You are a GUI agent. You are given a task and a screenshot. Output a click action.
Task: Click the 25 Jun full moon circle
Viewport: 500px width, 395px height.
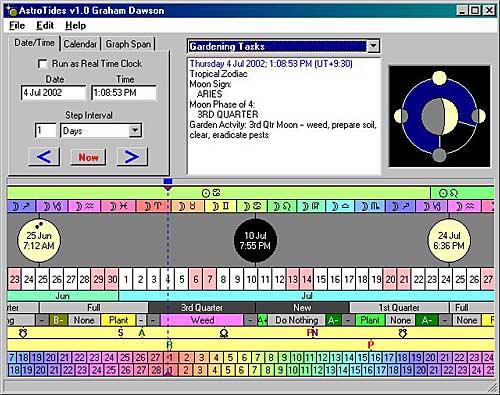[x=39, y=241]
